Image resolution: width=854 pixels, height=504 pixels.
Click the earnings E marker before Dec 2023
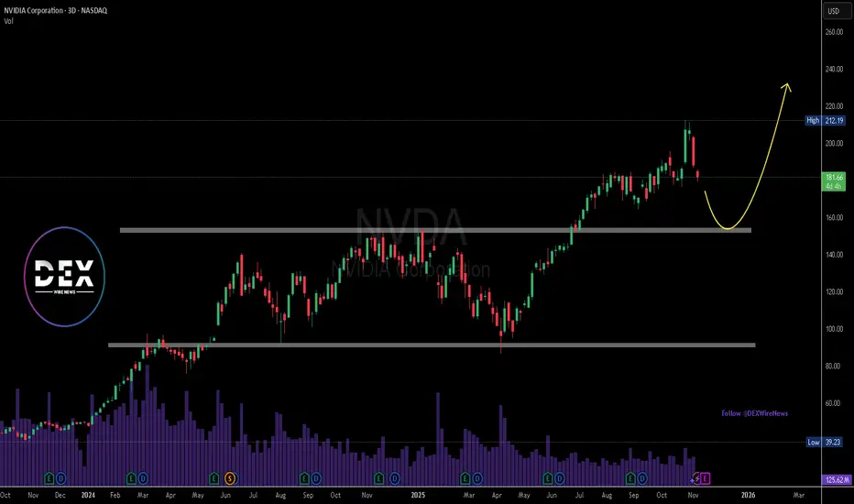coord(49,479)
